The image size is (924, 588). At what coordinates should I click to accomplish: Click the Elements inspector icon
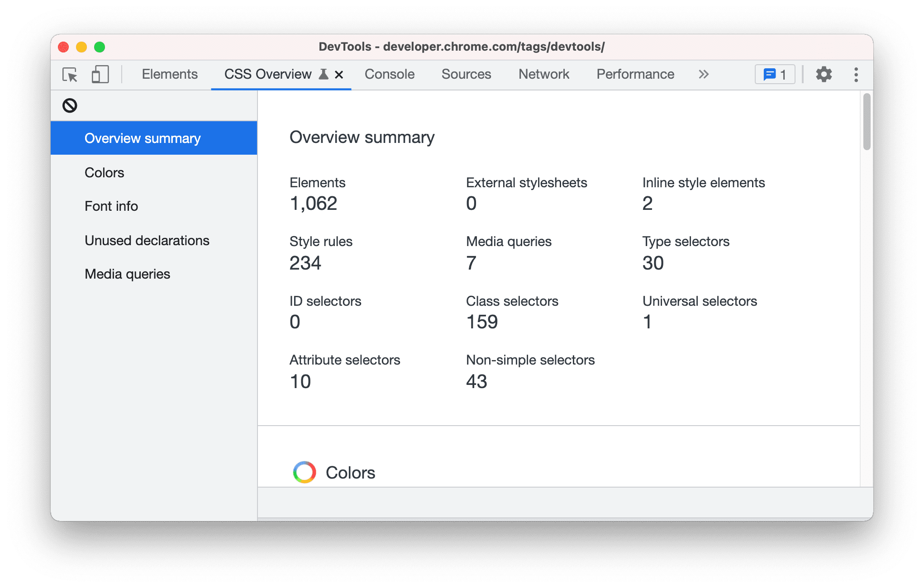pyautogui.click(x=71, y=75)
